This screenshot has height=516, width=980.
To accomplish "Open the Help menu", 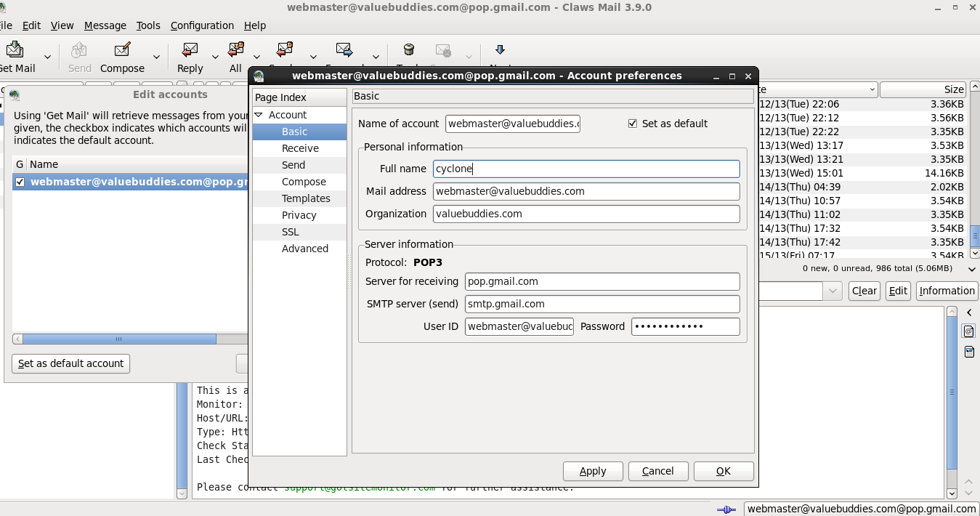I will click(x=255, y=25).
